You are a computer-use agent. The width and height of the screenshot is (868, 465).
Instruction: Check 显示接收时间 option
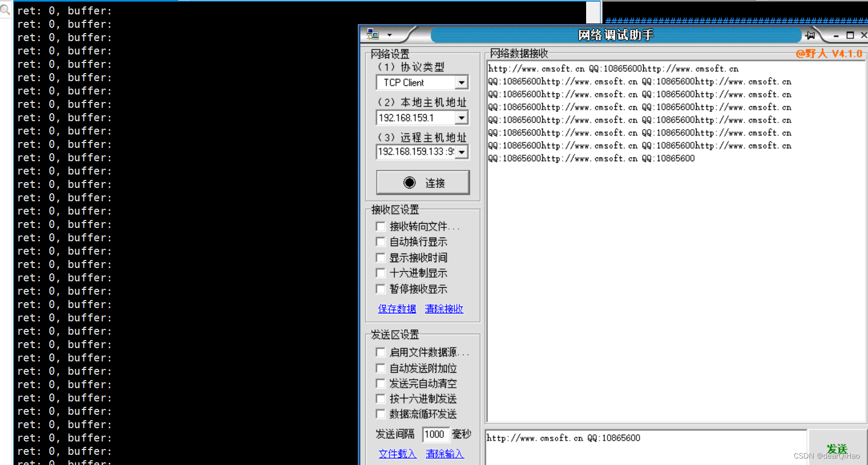[x=381, y=257]
